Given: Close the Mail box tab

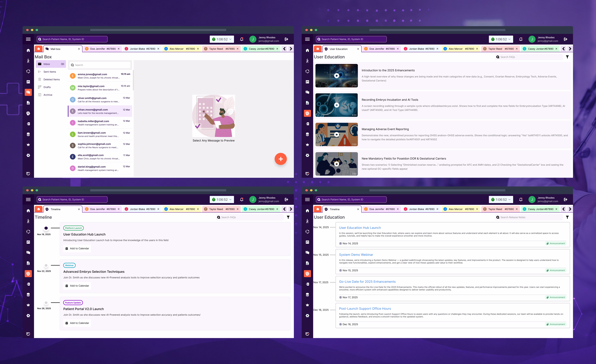Looking at the screenshot, I should pyautogui.click(x=79, y=49).
